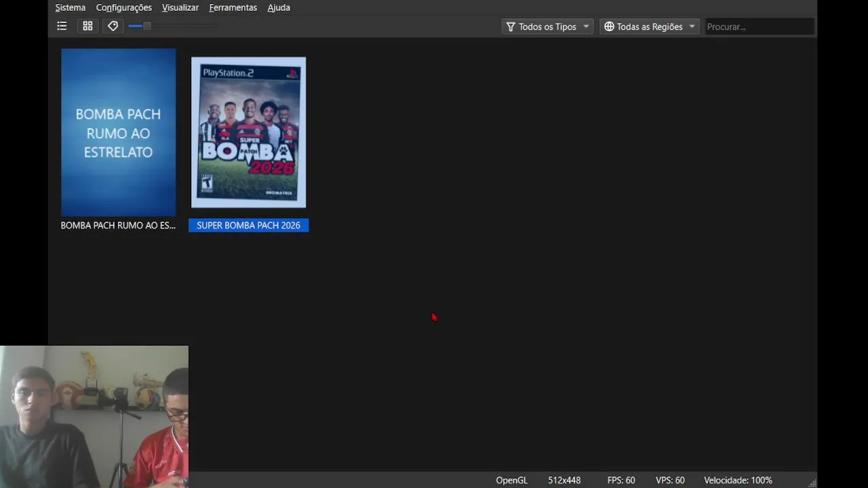
Task: Click the OpenGL renderer status text
Action: (x=511, y=480)
